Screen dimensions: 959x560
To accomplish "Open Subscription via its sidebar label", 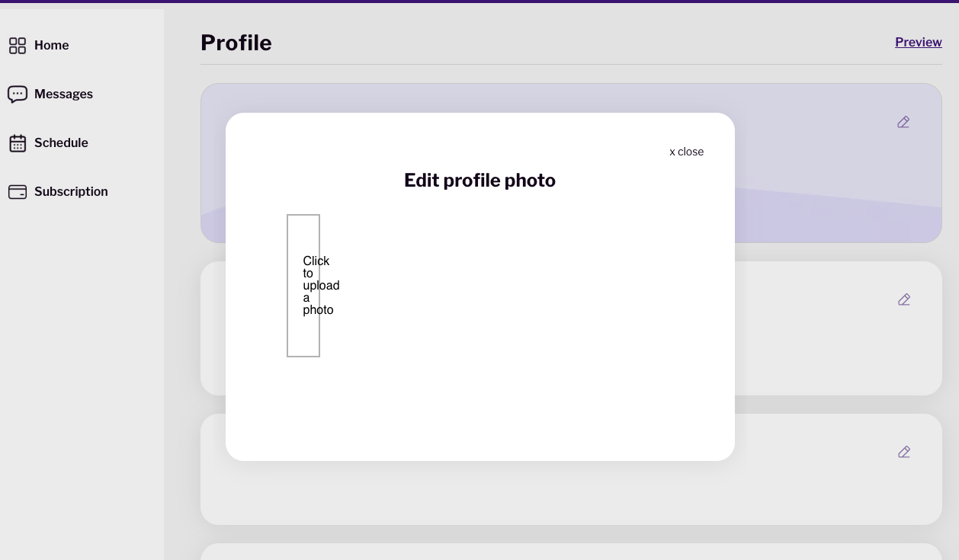I will [x=71, y=192].
